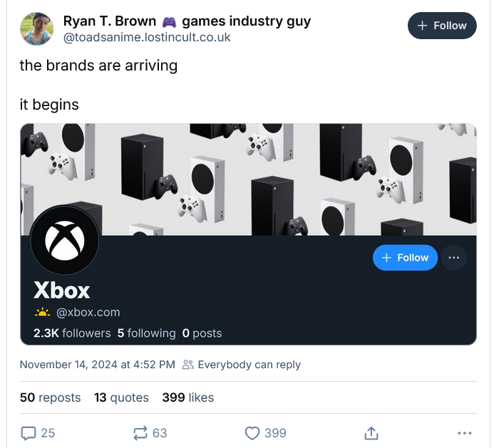Click Everybody can reply setting
The image size is (494, 448).
pos(242,365)
